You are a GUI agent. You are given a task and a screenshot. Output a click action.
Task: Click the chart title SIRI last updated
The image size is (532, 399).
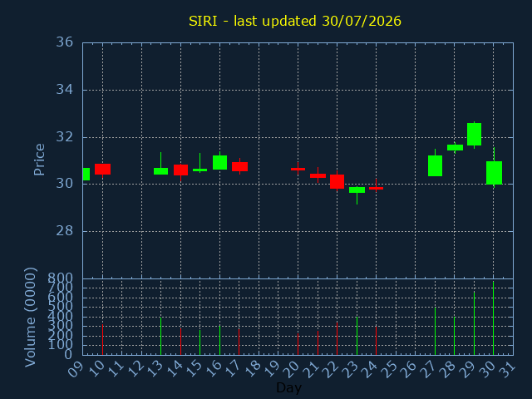pyautogui.click(x=295, y=21)
